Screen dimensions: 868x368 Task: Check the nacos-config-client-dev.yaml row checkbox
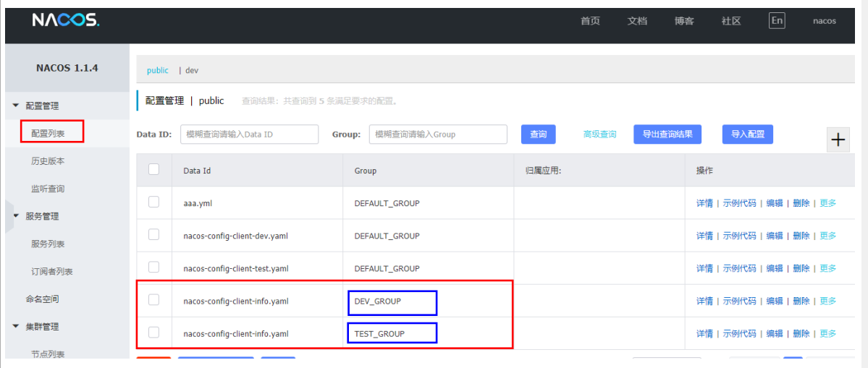(x=154, y=235)
